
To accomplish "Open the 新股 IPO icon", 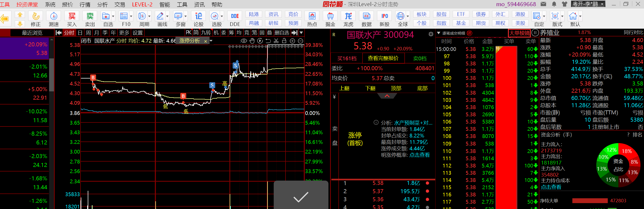I will tap(385, 16).
